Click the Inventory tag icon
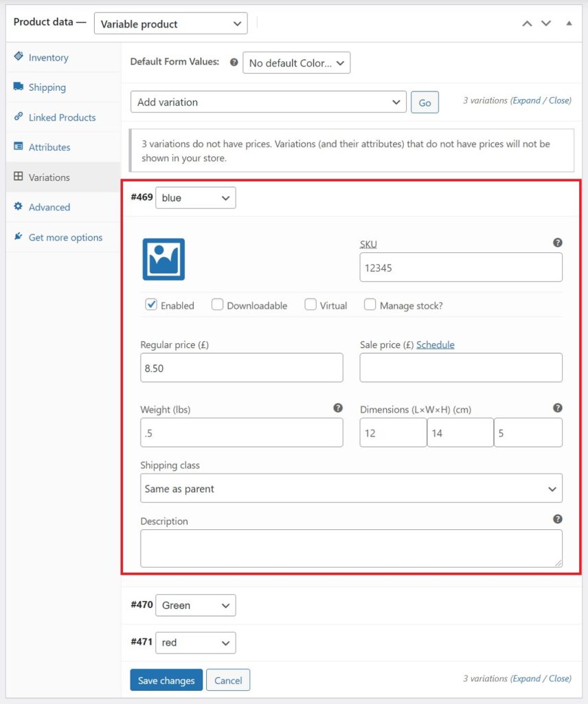This screenshot has width=588, height=704. (19, 56)
